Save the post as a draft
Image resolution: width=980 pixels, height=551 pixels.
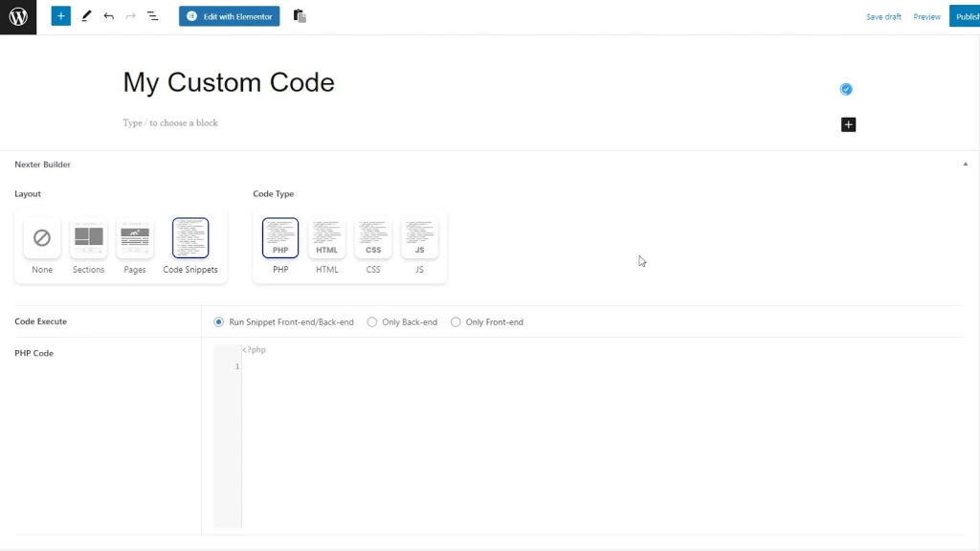point(883,15)
